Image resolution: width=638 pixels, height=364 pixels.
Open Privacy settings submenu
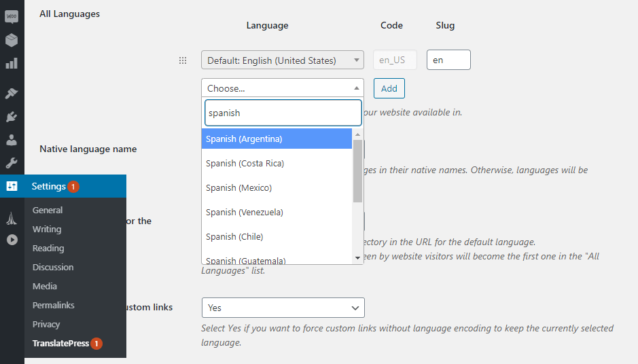(x=46, y=324)
